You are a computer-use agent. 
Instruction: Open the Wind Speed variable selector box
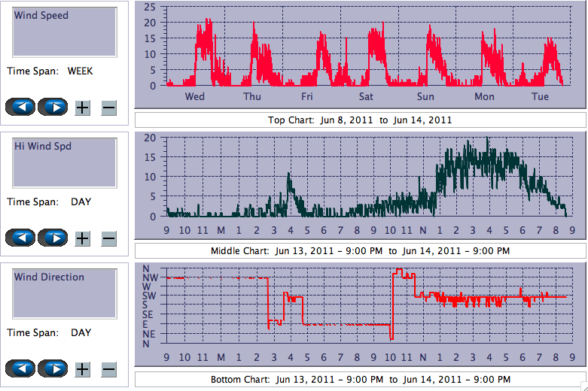(64, 32)
